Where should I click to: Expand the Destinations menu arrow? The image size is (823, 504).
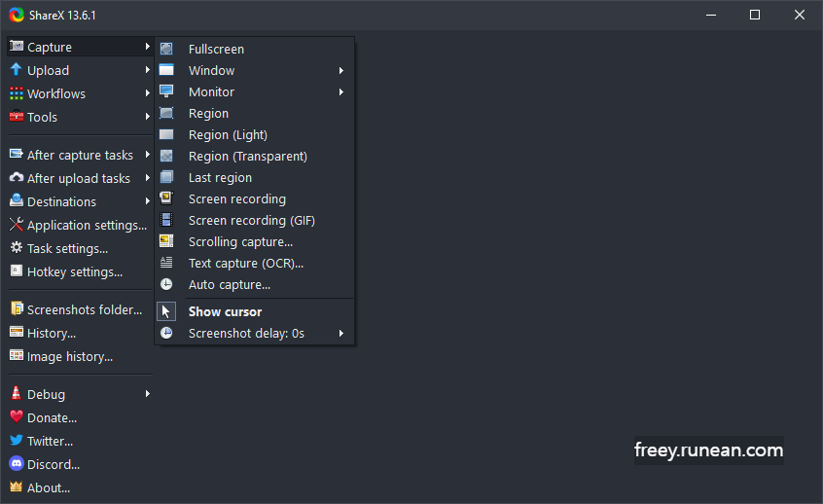click(148, 201)
